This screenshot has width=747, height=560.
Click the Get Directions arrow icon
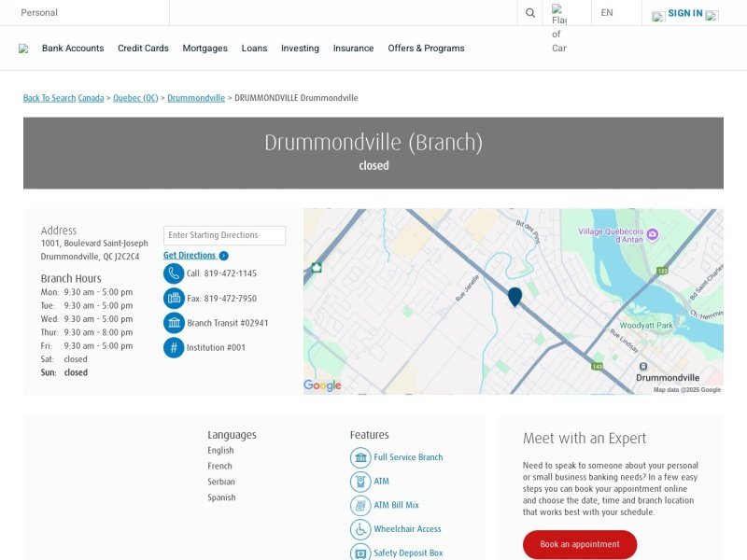pyautogui.click(x=224, y=256)
